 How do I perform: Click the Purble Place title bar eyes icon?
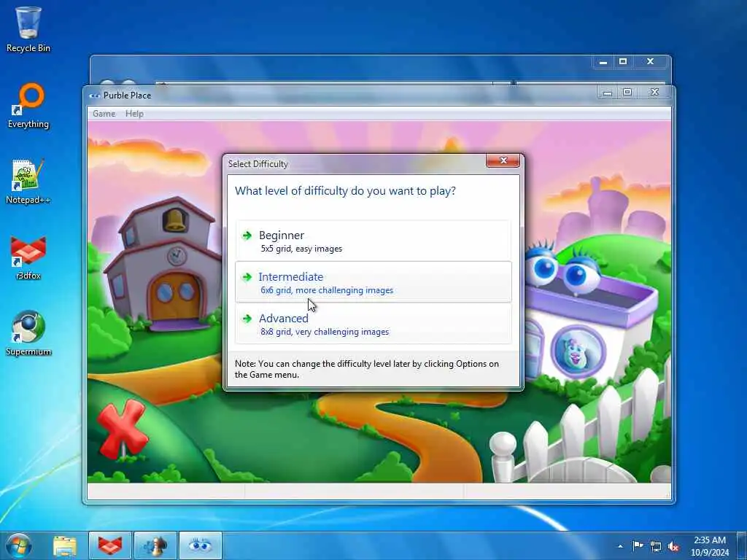point(94,96)
